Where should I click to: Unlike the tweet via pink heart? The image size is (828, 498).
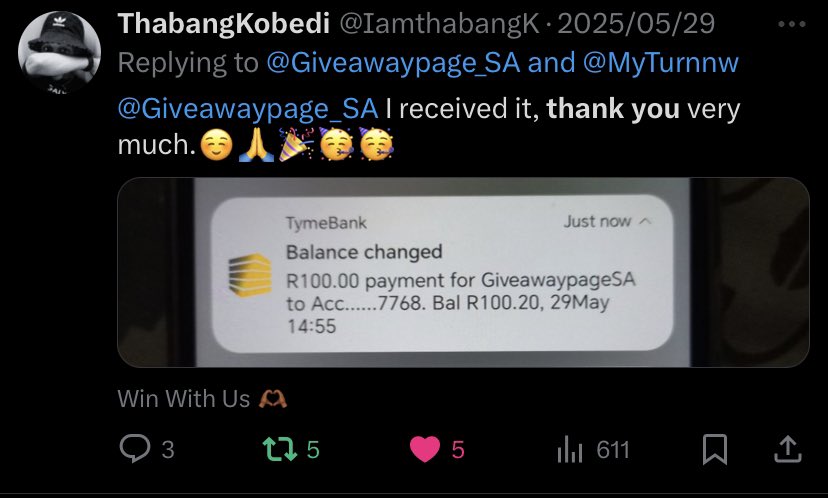tap(425, 449)
